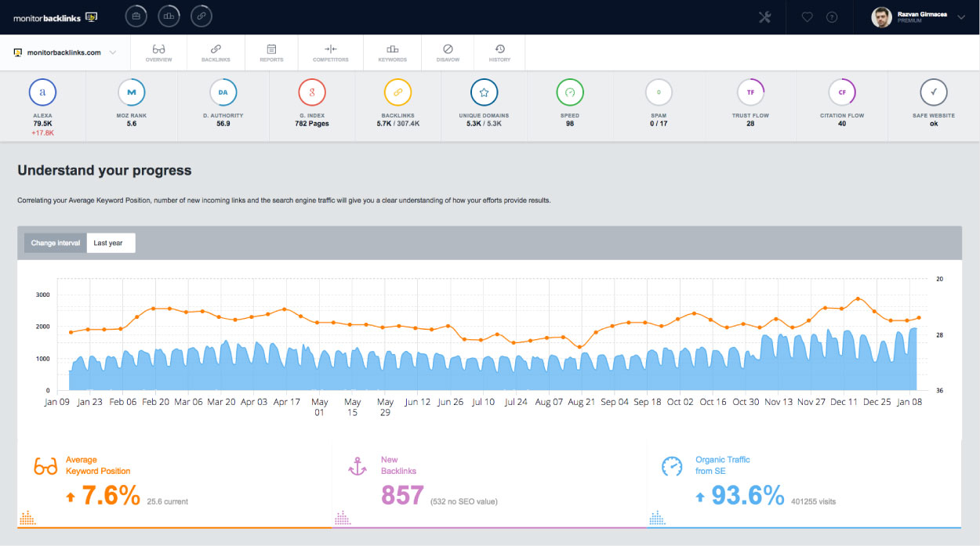
Task: Open the Last year interval dropdown
Action: coord(110,243)
